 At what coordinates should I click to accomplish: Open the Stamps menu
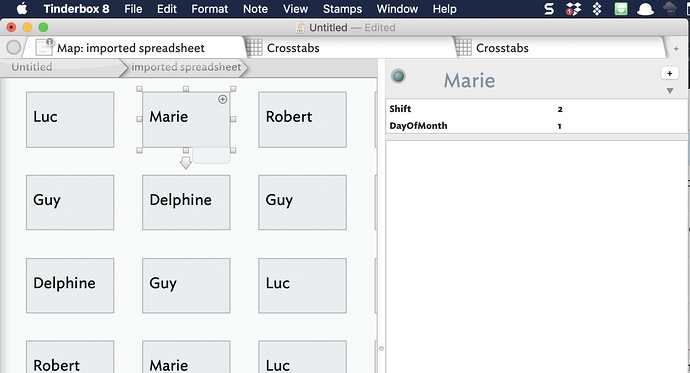click(342, 9)
